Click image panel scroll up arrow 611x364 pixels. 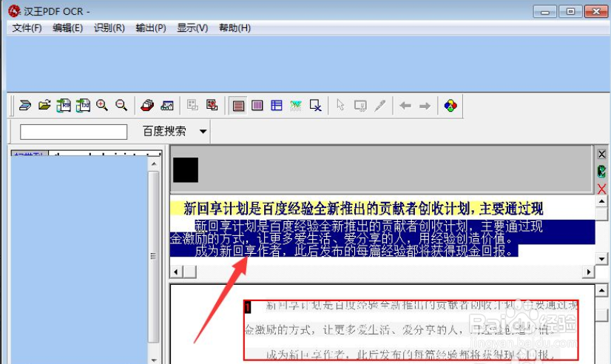(601, 291)
